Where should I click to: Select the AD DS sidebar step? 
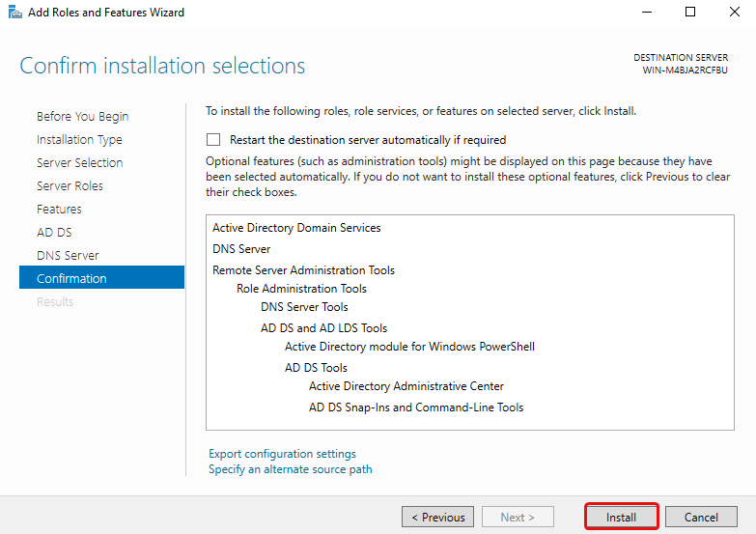tap(54, 232)
